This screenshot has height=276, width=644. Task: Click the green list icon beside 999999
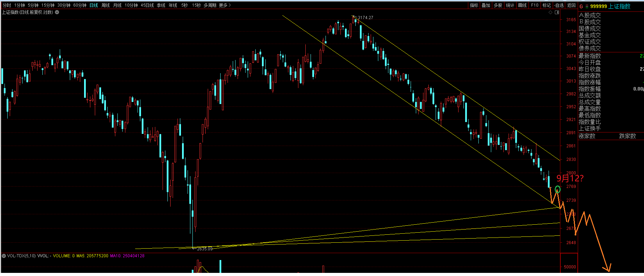point(587,6)
